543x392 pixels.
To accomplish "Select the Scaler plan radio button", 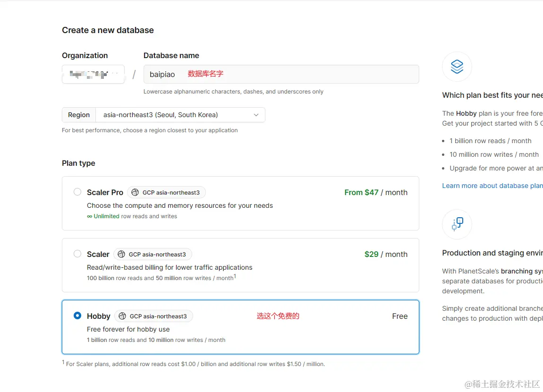I will [x=77, y=254].
